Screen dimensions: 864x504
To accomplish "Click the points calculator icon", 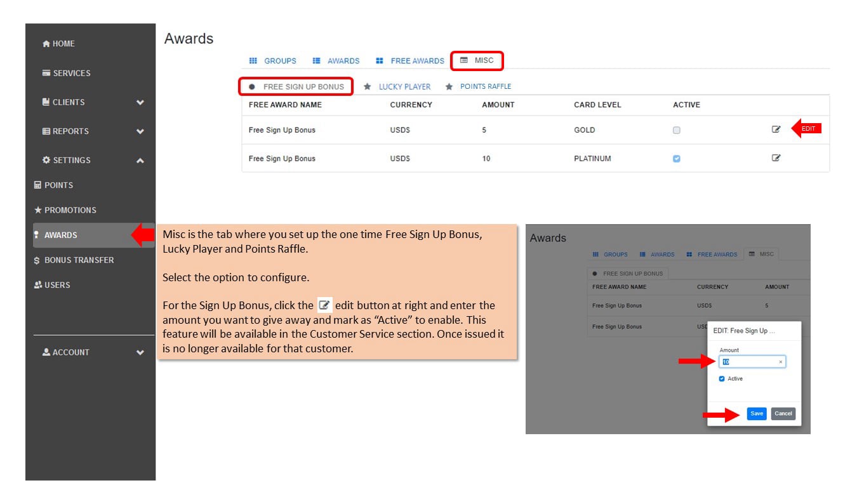I will [37, 185].
